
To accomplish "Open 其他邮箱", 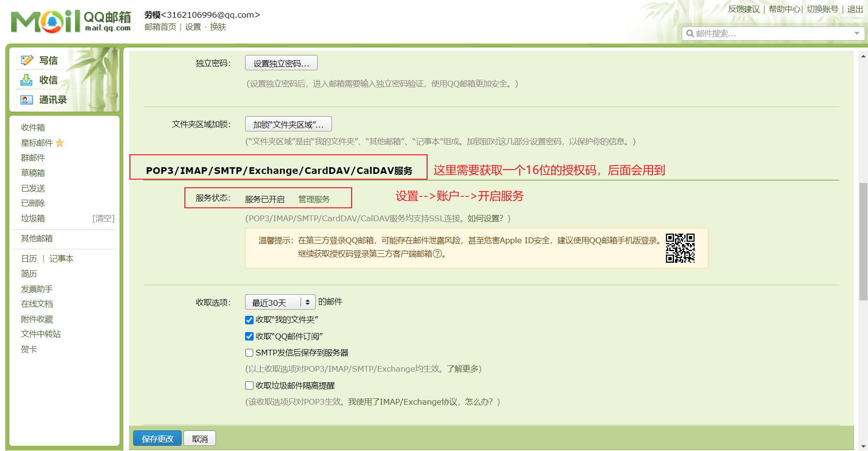I will [x=37, y=238].
